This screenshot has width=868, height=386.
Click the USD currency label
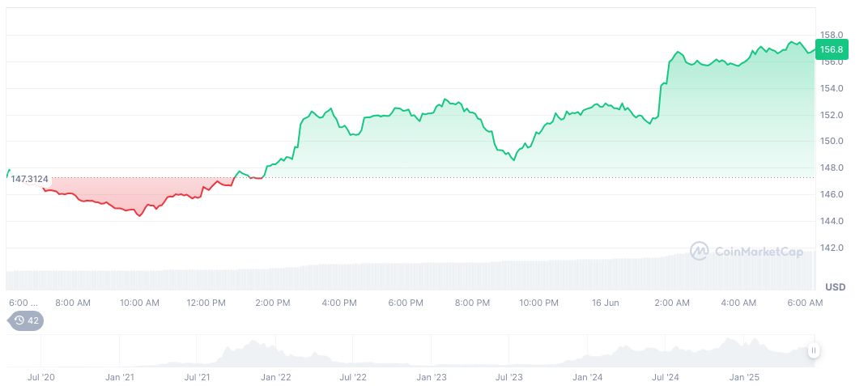(x=835, y=287)
